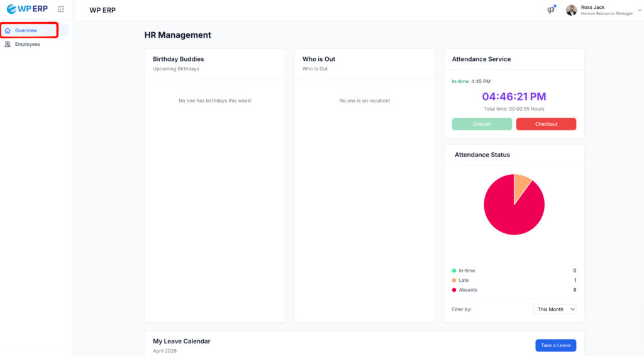Image resolution: width=644 pixels, height=356 pixels.
Task: Open the This Month filter dropdown
Action: [x=555, y=309]
